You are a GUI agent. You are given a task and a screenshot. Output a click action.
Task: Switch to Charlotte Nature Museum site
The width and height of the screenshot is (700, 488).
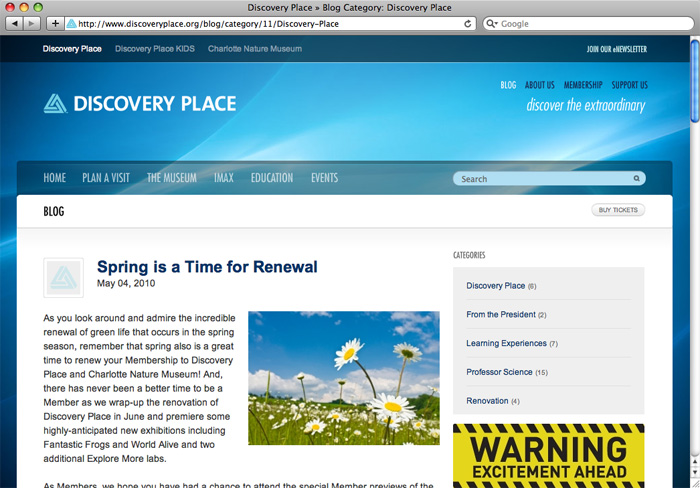(x=255, y=49)
